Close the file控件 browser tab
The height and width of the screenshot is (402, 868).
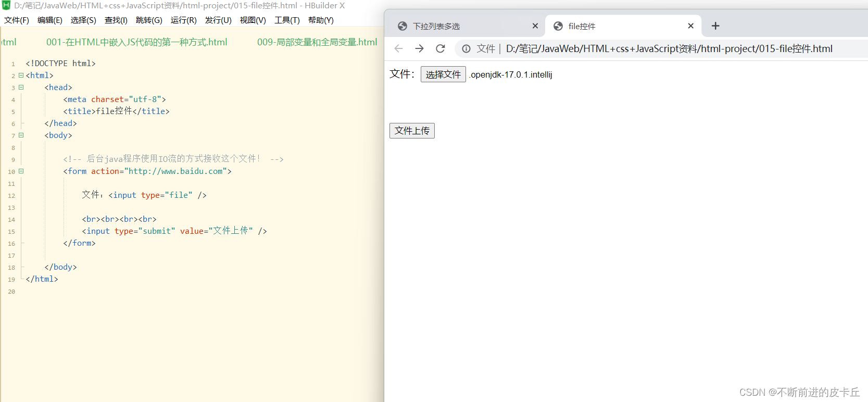coord(691,26)
